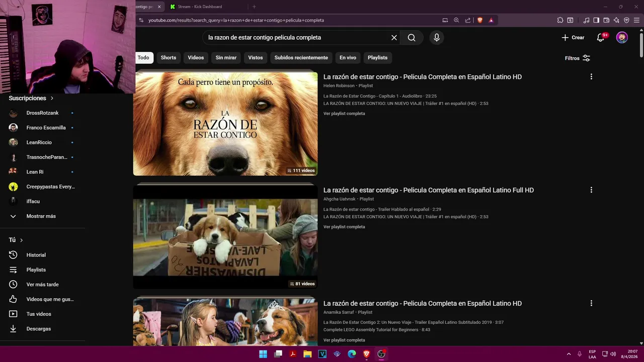The image size is (644, 362).
Task: Open Brave Shields lion icon in address bar
Action: [x=479, y=20]
